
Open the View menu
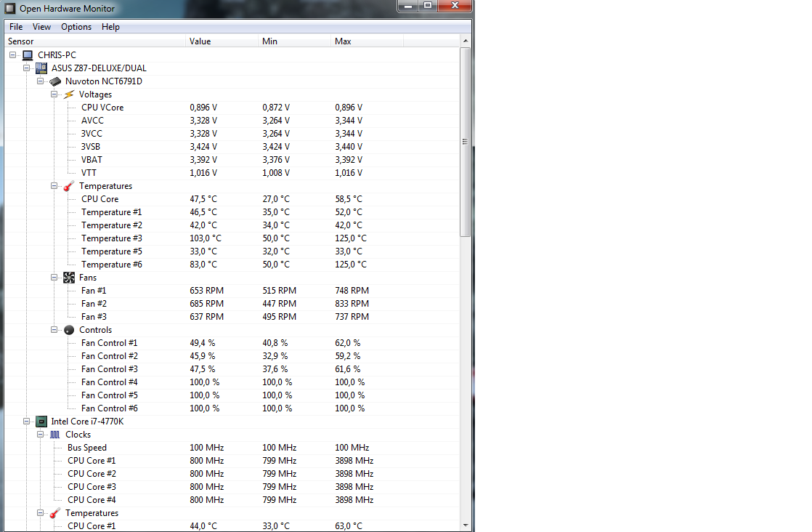(41, 27)
